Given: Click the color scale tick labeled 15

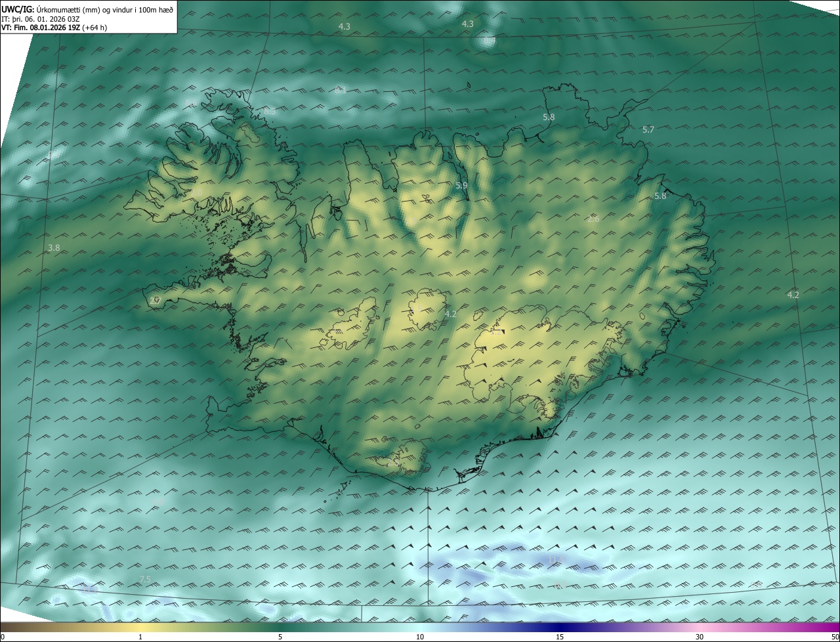Looking at the screenshot, I should pos(560,637).
